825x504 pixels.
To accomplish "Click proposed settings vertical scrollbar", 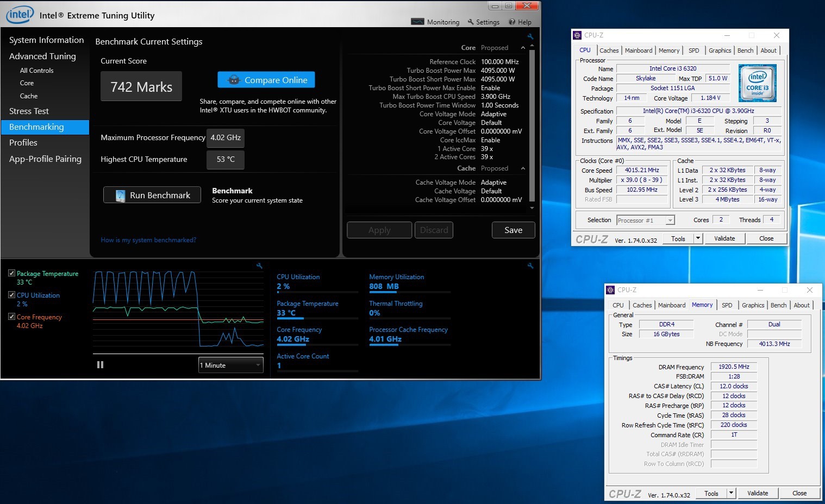I will pyautogui.click(x=532, y=125).
